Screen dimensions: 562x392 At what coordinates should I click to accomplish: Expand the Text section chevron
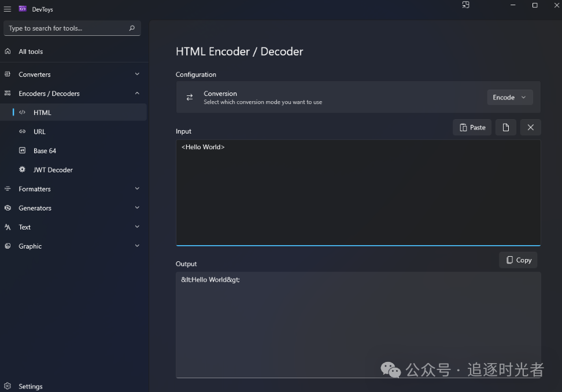[x=137, y=227]
